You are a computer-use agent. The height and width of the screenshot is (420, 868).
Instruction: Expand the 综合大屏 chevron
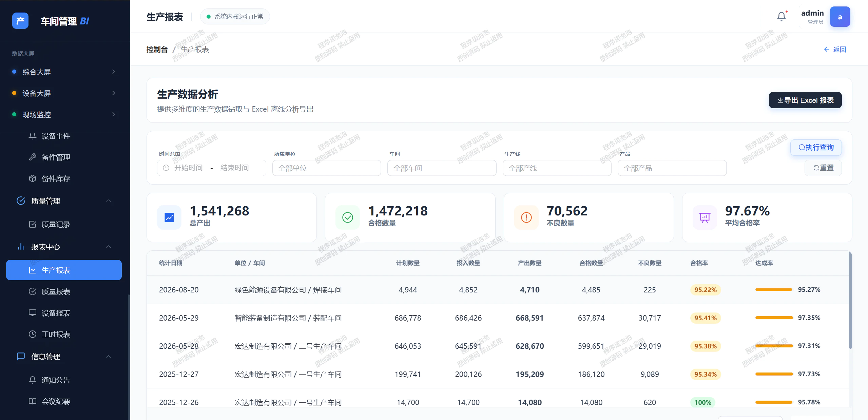[x=114, y=72]
